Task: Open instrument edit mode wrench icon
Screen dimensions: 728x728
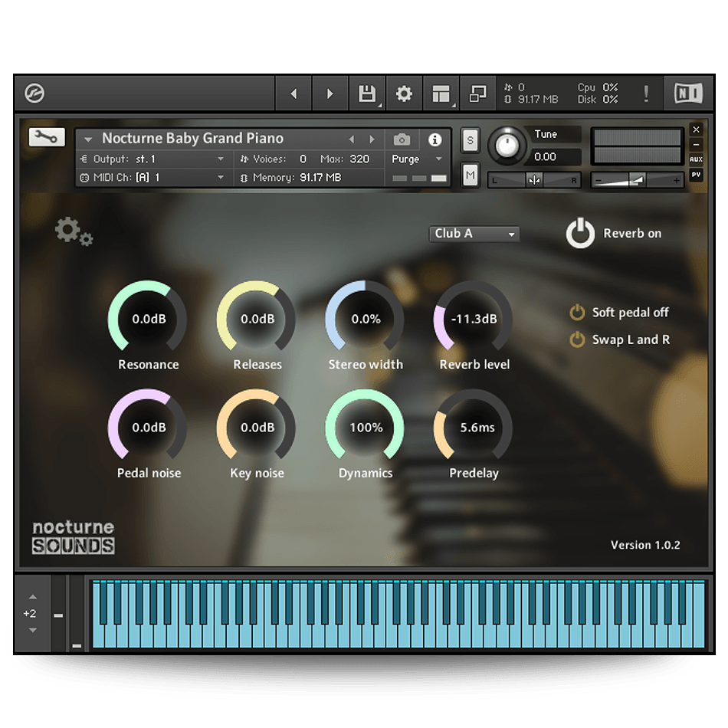Action: [47, 137]
